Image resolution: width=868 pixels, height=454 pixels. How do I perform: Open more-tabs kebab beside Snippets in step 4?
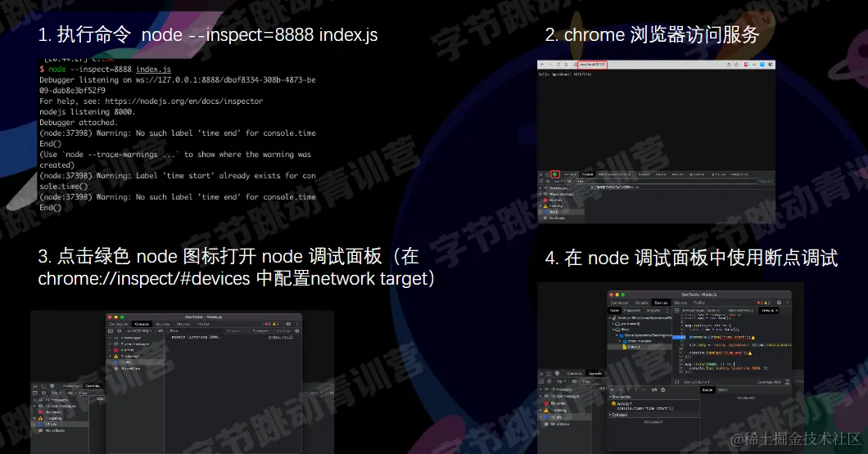point(667,310)
